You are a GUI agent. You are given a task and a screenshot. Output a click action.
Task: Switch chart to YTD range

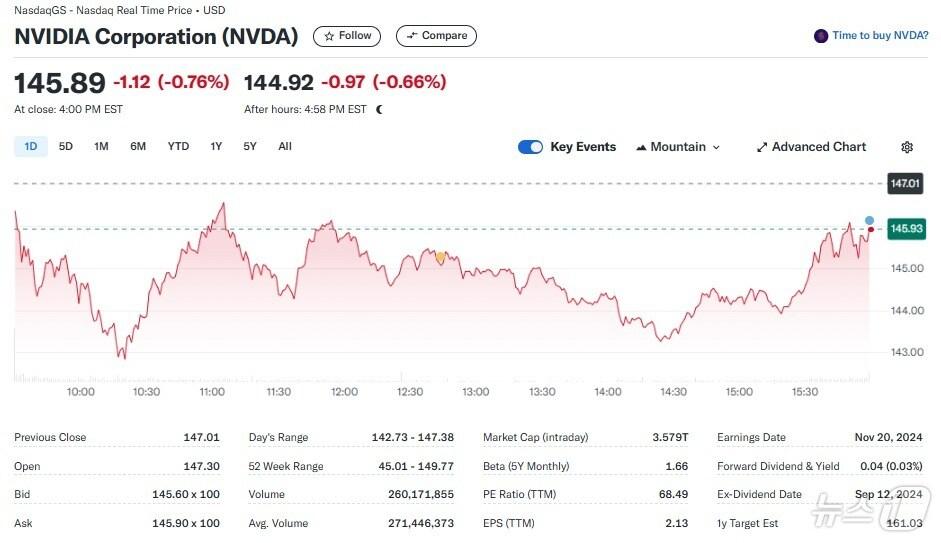click(x=178, y=147)
